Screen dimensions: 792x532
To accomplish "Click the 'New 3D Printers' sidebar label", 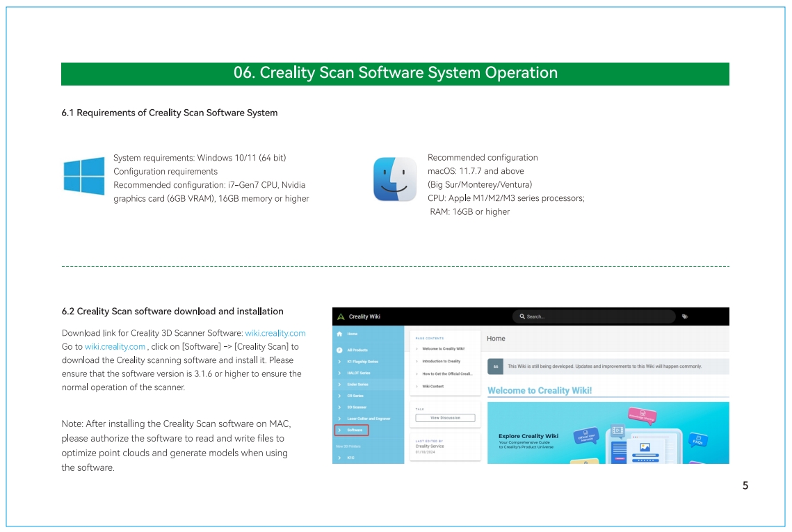I will 348,446.
